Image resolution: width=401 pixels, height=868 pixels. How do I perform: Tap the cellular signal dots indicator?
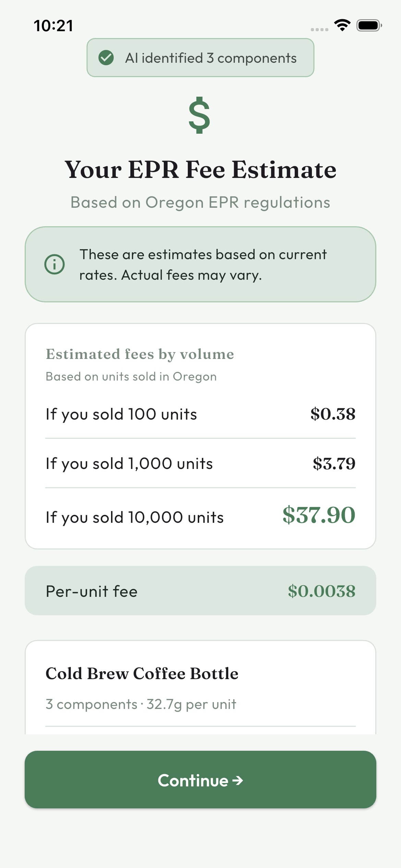(319, 29)
